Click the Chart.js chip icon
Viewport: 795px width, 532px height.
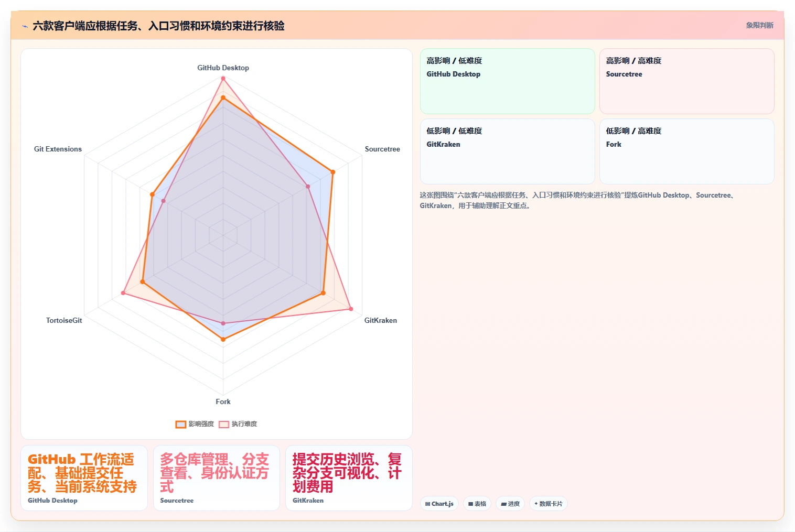click(427, 504)
